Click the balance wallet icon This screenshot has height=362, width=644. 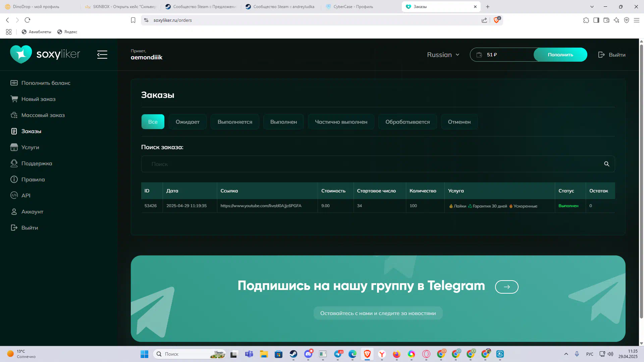point(479,55)
